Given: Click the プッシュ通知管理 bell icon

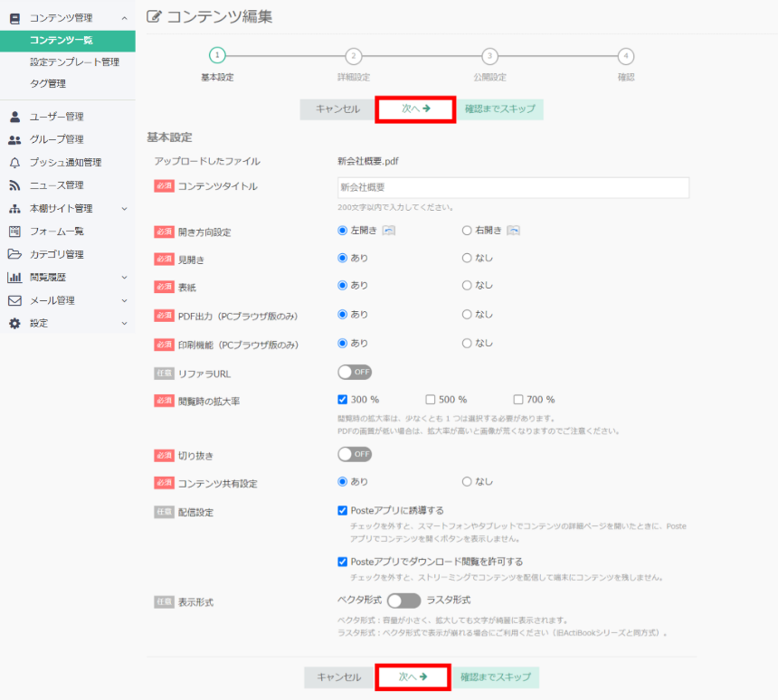Looking at the screenshot, I should (14, 163).
